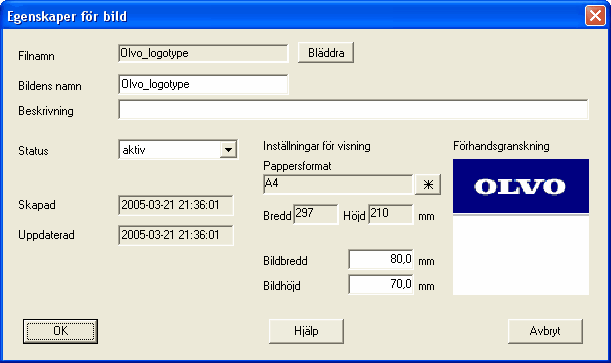Click the Pappersformat label
611x363 pixels.
click(297, 166)
